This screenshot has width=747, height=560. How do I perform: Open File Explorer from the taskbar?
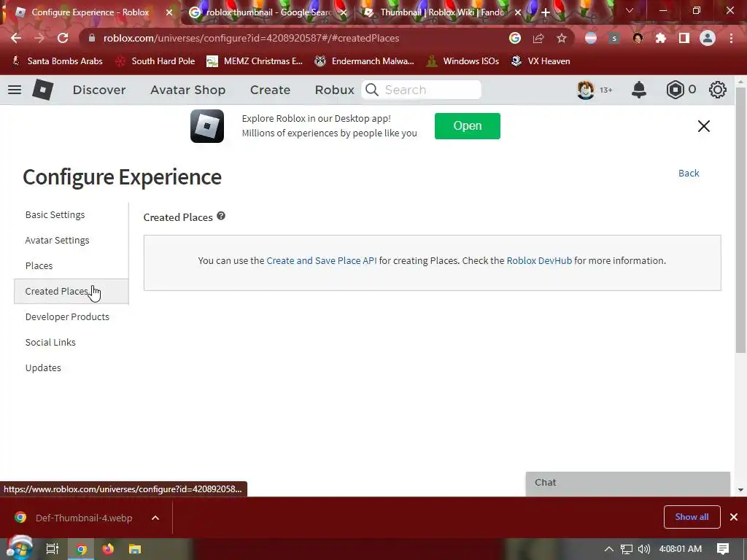(135, 548)
